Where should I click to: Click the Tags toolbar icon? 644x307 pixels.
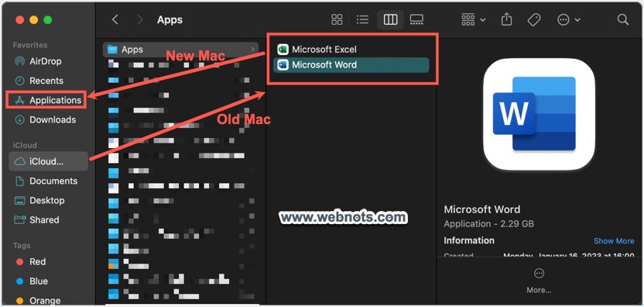(533, 19)
